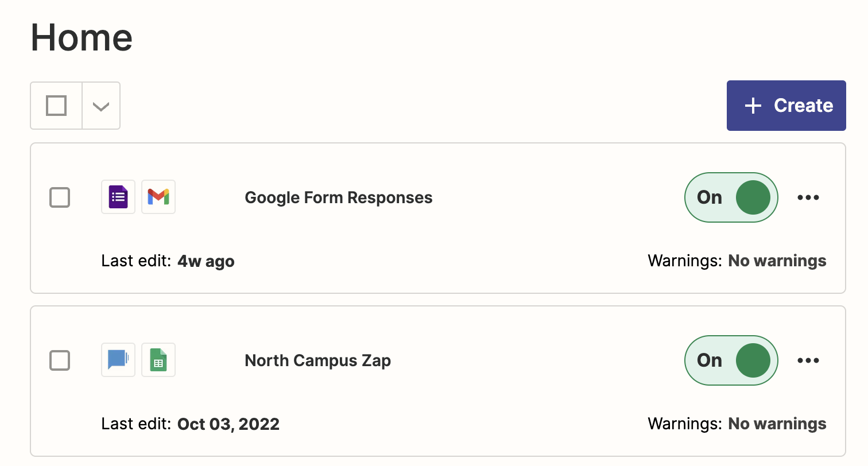Click the 4w ago last edit text
This screenshot has width=868, height=466.
tap(206, 261)
